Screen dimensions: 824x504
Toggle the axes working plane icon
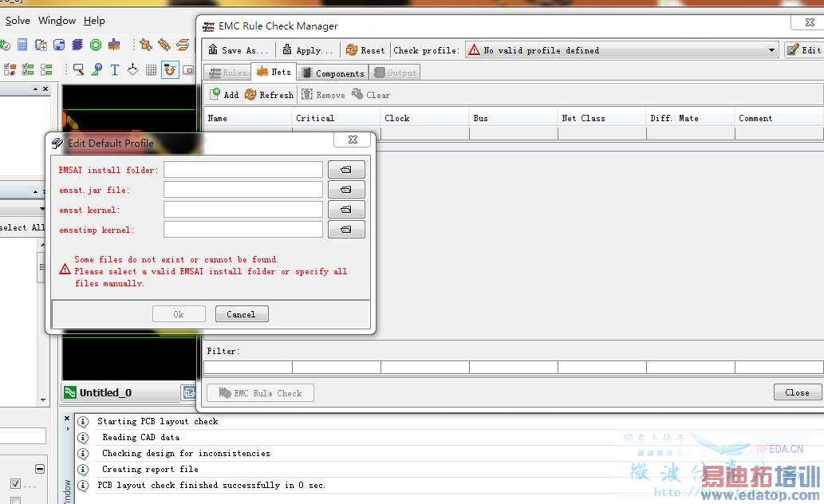(x=133, y=69)
